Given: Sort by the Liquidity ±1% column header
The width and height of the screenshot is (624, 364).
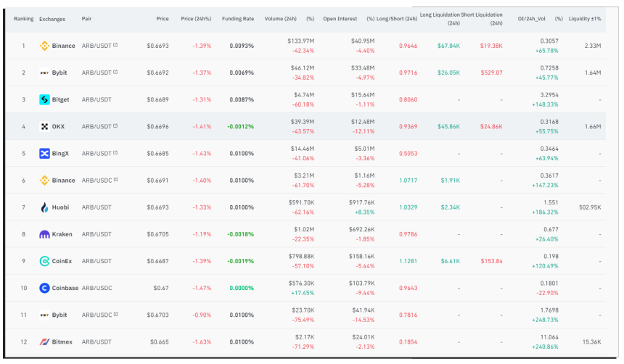Looking at the screenshot, I should click(x=585, y=18).
